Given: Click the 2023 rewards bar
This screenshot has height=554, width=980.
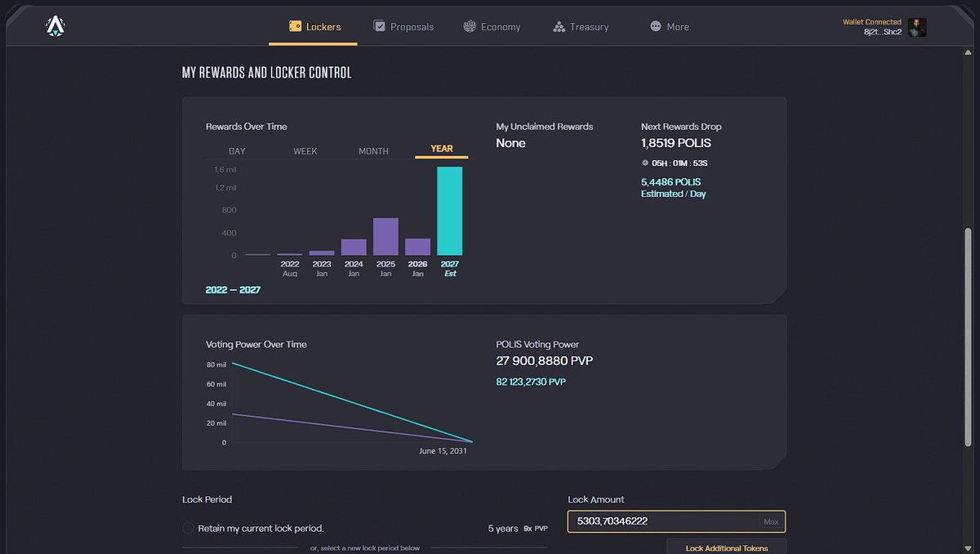Looking at the screenshot, I should 322,253.
